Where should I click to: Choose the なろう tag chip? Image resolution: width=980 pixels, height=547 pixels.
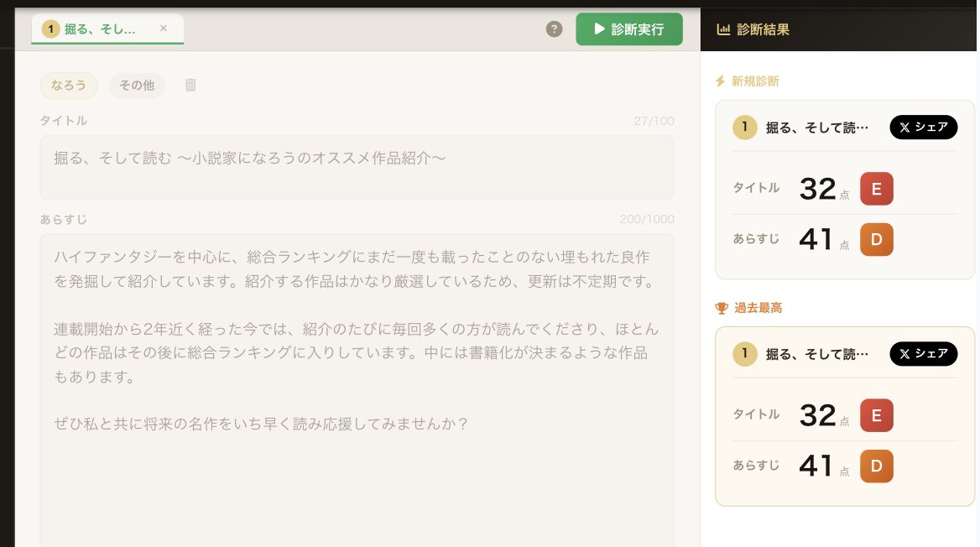tap(69, 85)
